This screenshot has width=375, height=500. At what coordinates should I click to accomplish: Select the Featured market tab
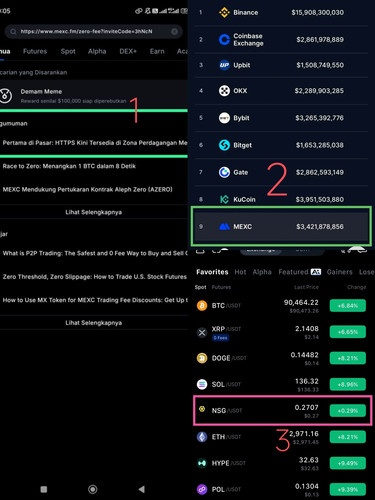pyautogui.click(x=293, y=272)
